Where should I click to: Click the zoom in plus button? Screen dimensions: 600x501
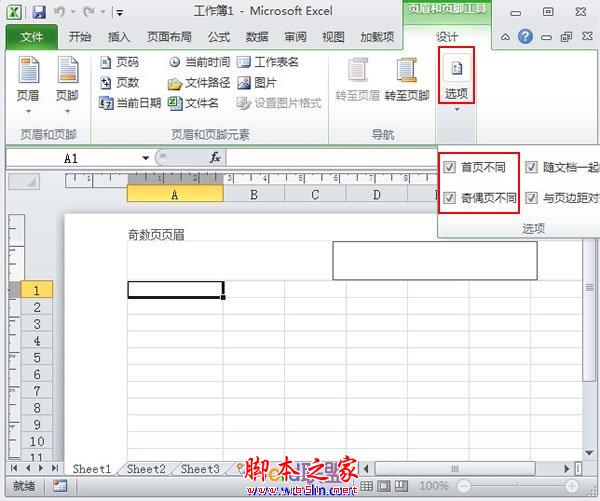572,486
